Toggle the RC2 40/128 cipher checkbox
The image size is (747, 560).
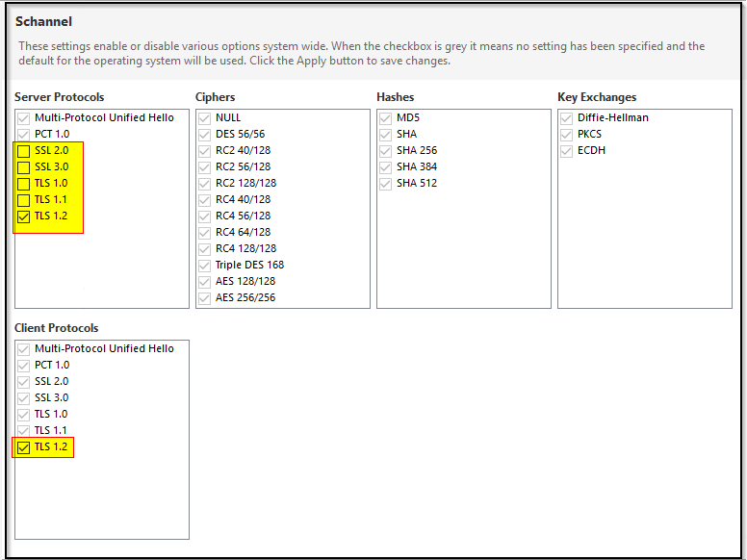[204, 151]
